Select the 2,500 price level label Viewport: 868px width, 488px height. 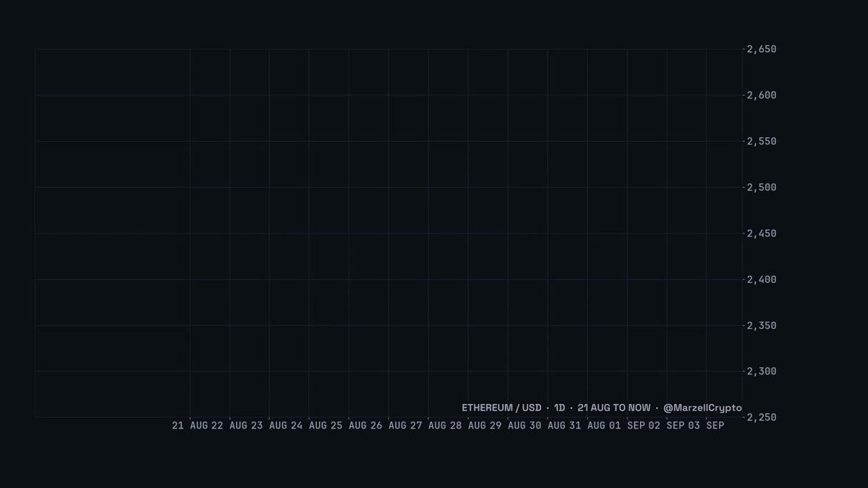(762, 187)
